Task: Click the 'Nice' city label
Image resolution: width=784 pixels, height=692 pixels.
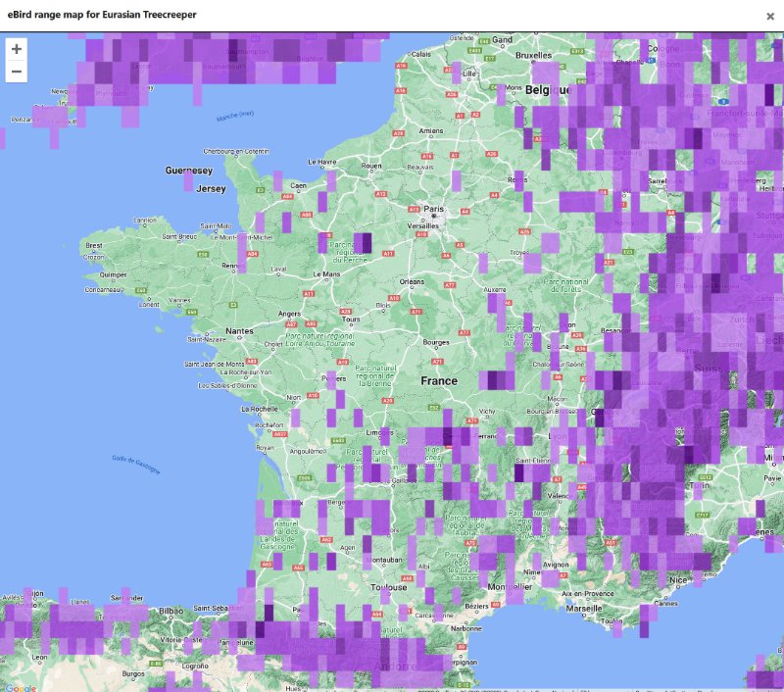Action: (x=678, y=580)
